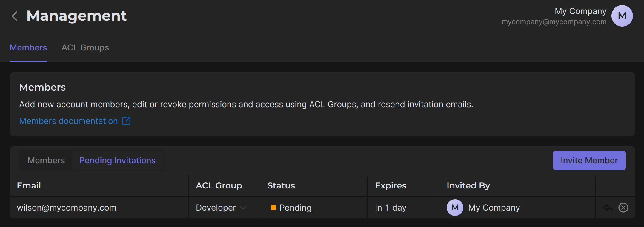The height and width of the screenshot is (227, 644).
Task: Resend the invitation to wilson@mycompany.com
Action: point(608,208)
